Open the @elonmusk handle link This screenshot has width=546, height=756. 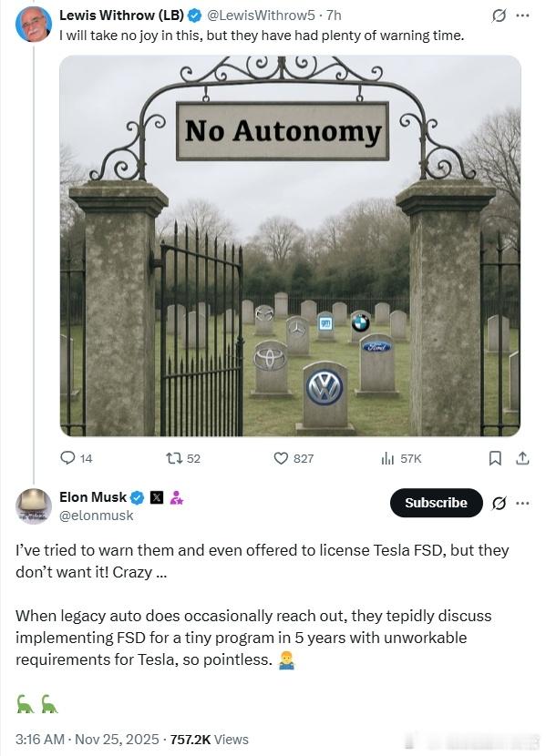96,516
